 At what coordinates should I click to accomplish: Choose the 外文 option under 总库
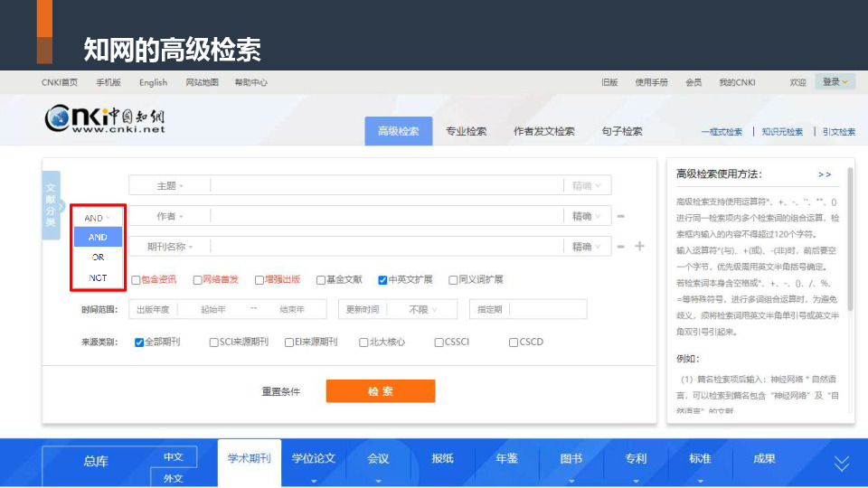[174, 479]
